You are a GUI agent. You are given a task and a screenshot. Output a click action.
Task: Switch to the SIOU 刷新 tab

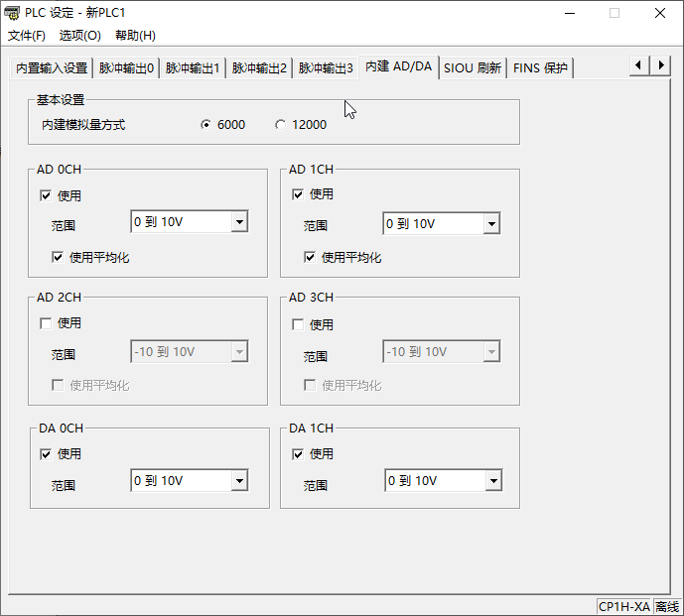pyautogui.click(x=472, y=68)
